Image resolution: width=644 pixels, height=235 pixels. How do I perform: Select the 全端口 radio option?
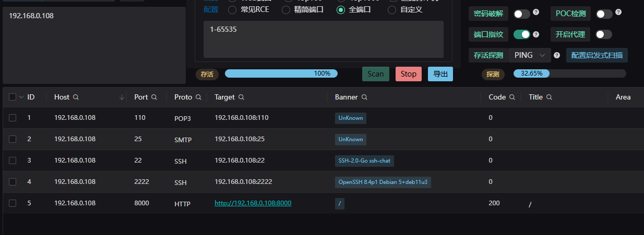(x=341, y=9)
